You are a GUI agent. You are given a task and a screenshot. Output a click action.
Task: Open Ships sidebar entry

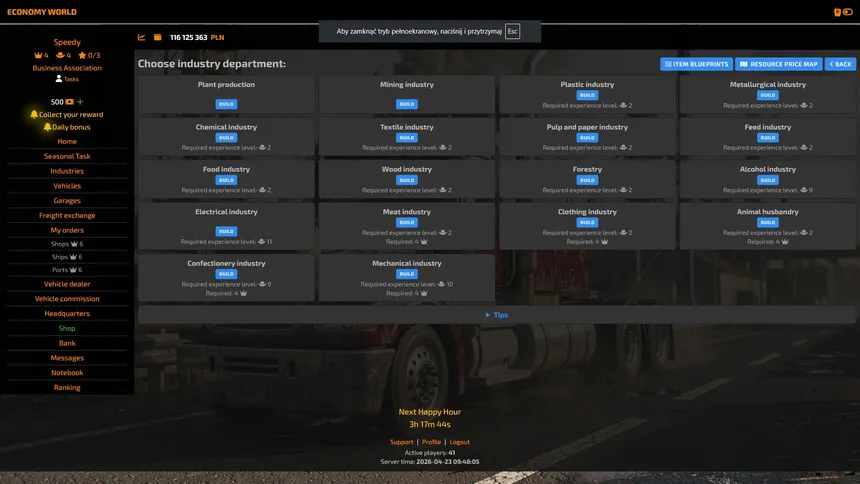[67, 257]
